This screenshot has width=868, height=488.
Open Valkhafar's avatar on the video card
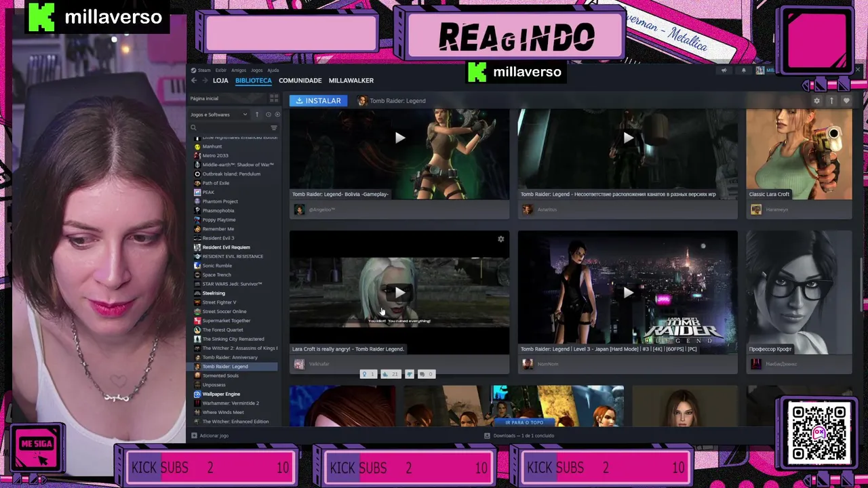[299, 364]
